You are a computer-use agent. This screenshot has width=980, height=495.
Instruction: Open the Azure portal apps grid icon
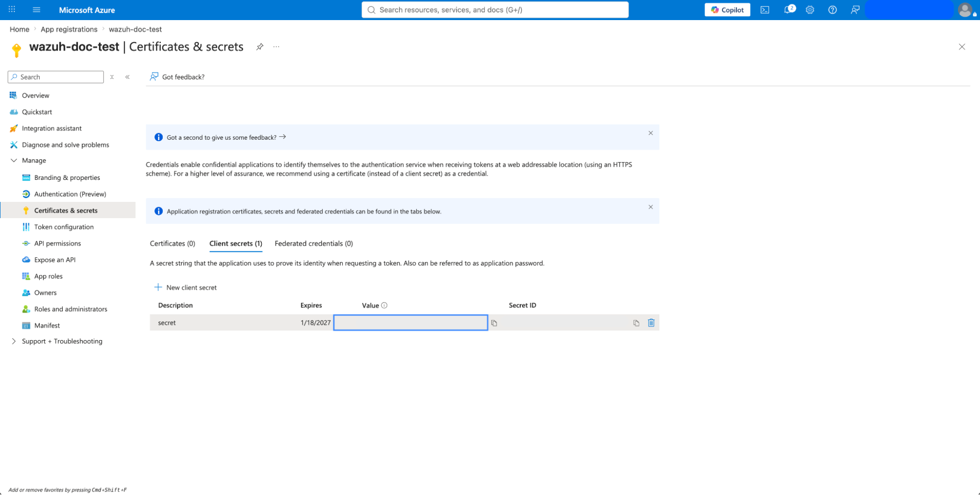(x=12, y=9)
